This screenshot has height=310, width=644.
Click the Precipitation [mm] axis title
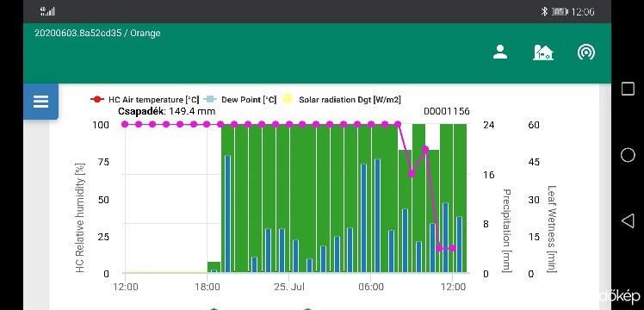click(x=507, y=231)
